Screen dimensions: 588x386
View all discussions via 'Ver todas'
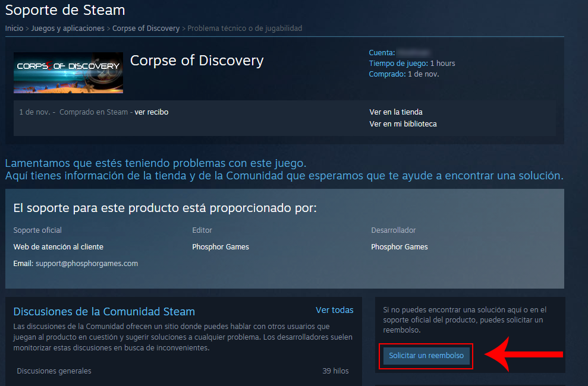335,310
